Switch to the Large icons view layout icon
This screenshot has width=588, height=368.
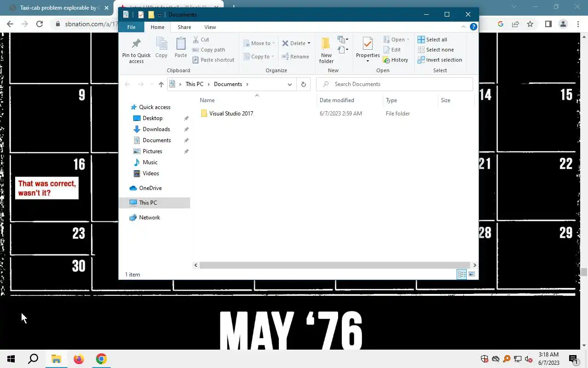tap(472, 275)
